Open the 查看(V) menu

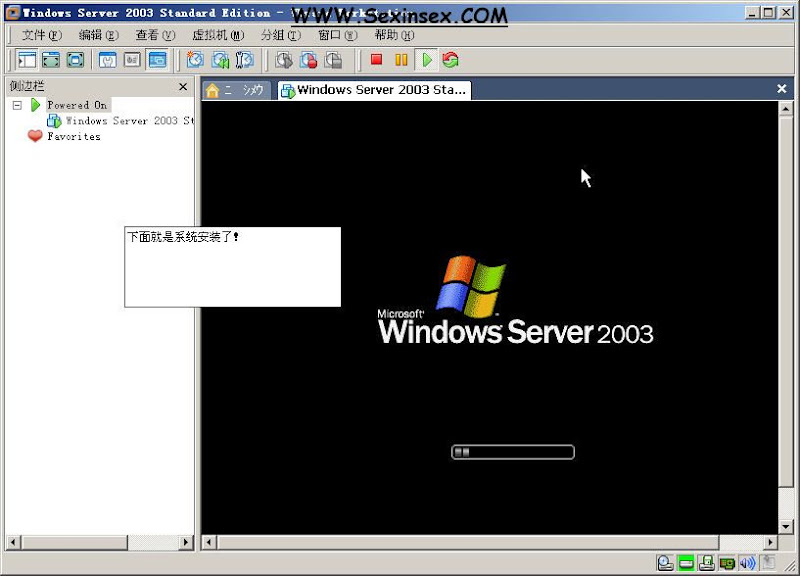[x=155, y=35]
